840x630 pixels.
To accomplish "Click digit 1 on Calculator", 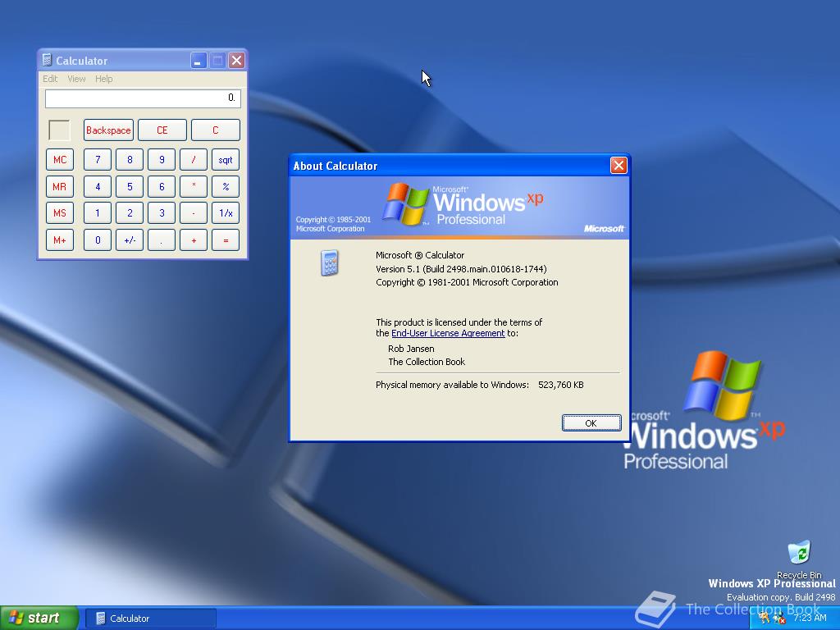I will click(98, 213).
